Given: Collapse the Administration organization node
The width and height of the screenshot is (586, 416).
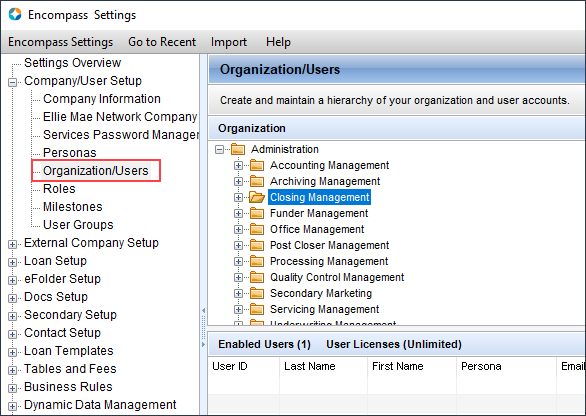Looking at the screenshot, I should [220, 150].
